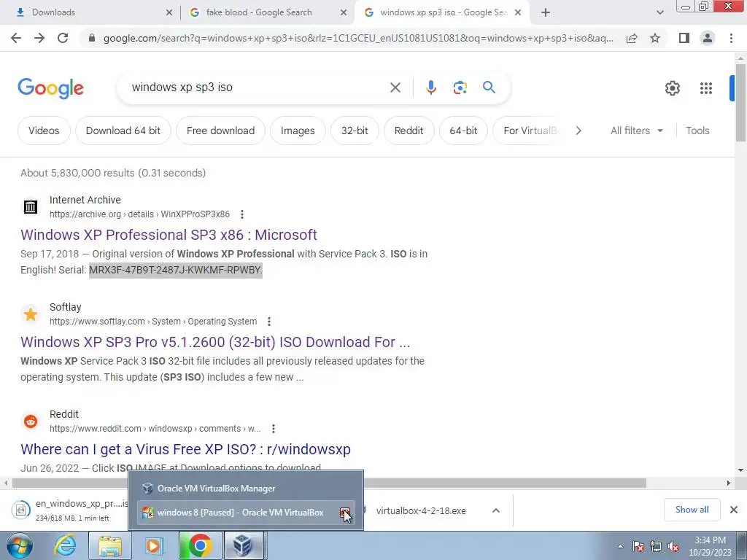The width and height of the screenshot is (747, 560).
Task: Expand the All filters dropdown
Action: (x=636, y=131)
